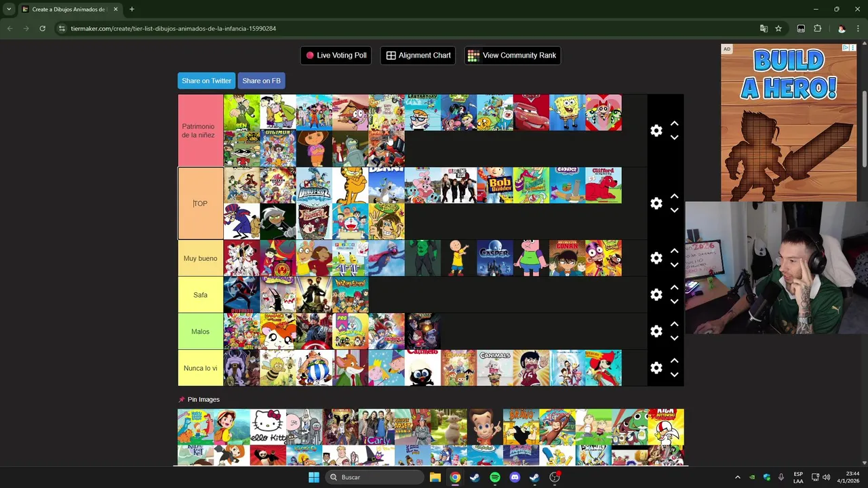Move the TOP row down with arrow
The image size is (868, 488).
pyautogui.click(x=674, y=210)
